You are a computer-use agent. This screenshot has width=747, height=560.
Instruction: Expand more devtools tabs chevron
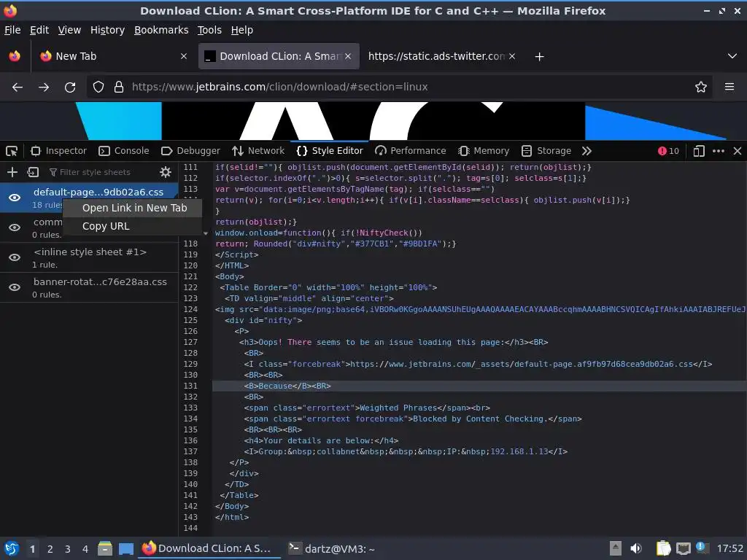point(587,151)
